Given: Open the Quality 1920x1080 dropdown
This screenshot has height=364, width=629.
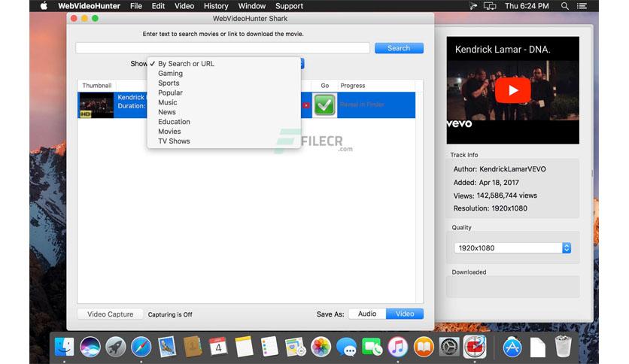Looking at the screenshot, I should [x=512, y=248].
